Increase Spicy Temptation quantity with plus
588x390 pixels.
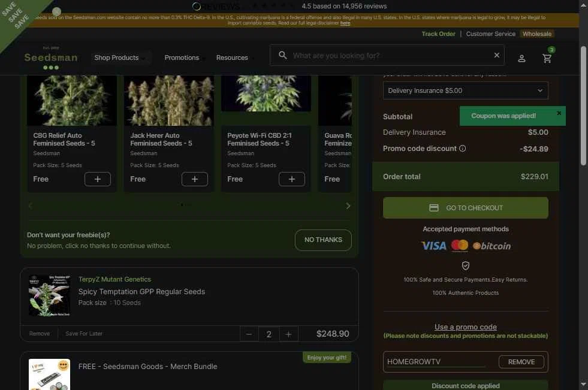point(288,334)
